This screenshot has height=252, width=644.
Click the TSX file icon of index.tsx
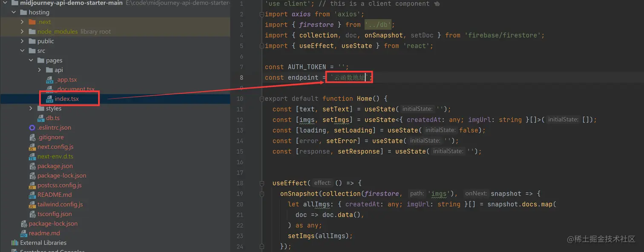coord(49,99)
